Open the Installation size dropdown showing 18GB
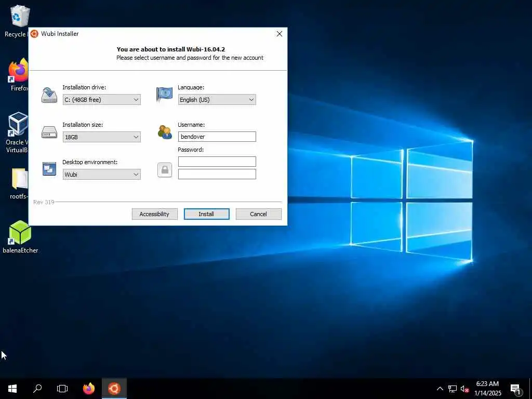 (x=101, y=137)
